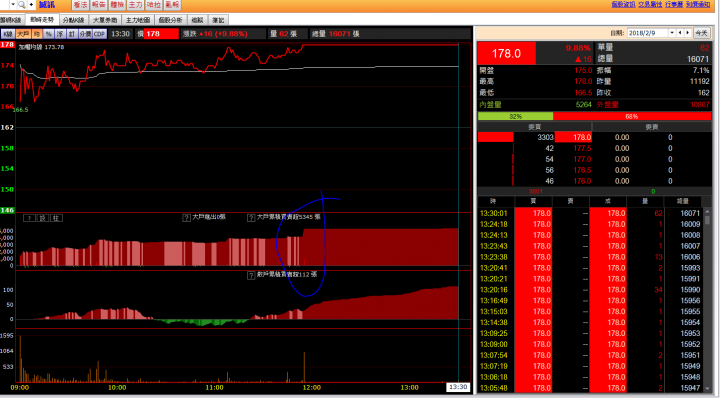The image size is (720, 398).
Task: Select the 13:30:01 trade row
Action: [x=590, y=213]
